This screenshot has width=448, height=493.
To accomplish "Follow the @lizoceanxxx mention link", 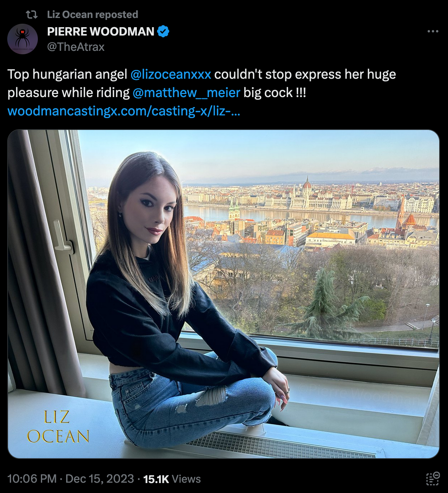I will 170,74.
